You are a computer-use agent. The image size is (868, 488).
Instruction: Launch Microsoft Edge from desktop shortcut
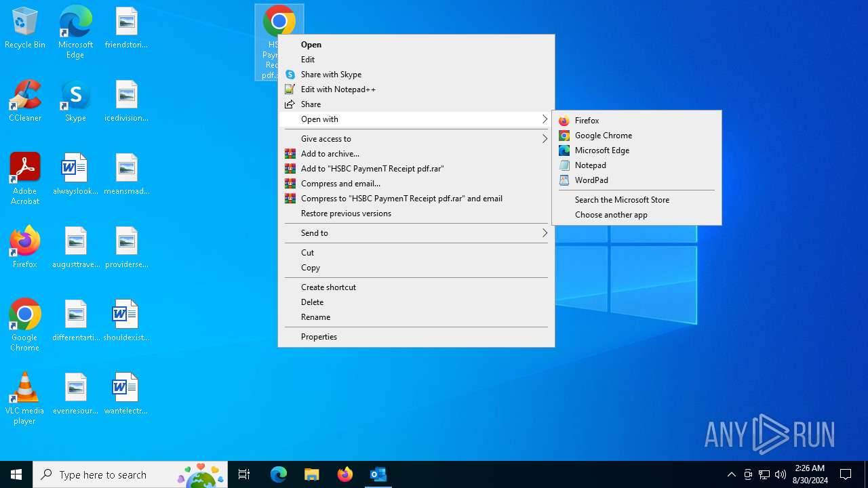click(x=75, y=33)
